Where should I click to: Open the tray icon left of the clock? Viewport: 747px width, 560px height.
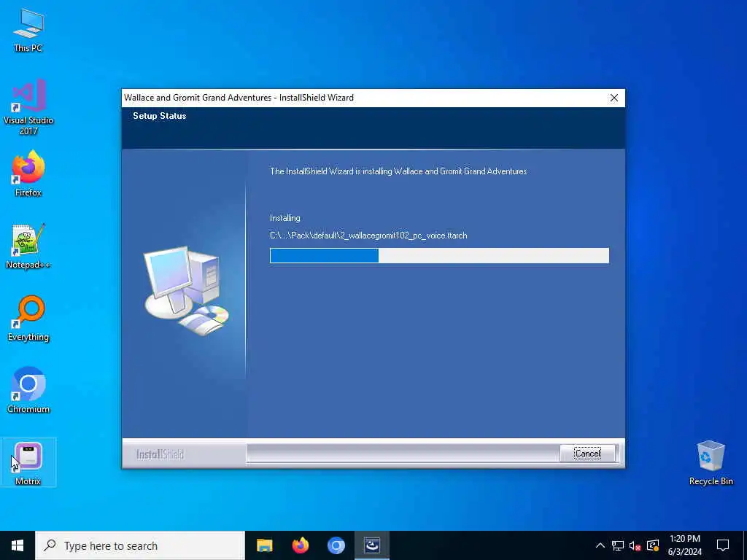tap(653, 545)
